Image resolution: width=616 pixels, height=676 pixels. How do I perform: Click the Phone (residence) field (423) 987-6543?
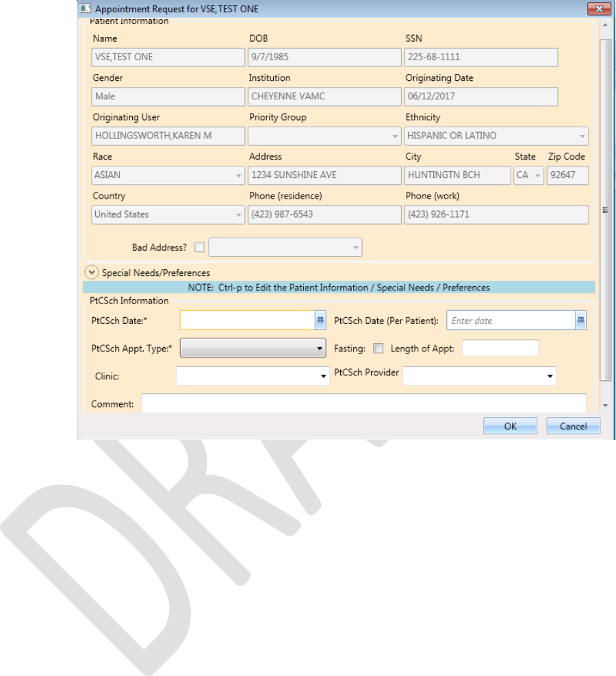324,214
